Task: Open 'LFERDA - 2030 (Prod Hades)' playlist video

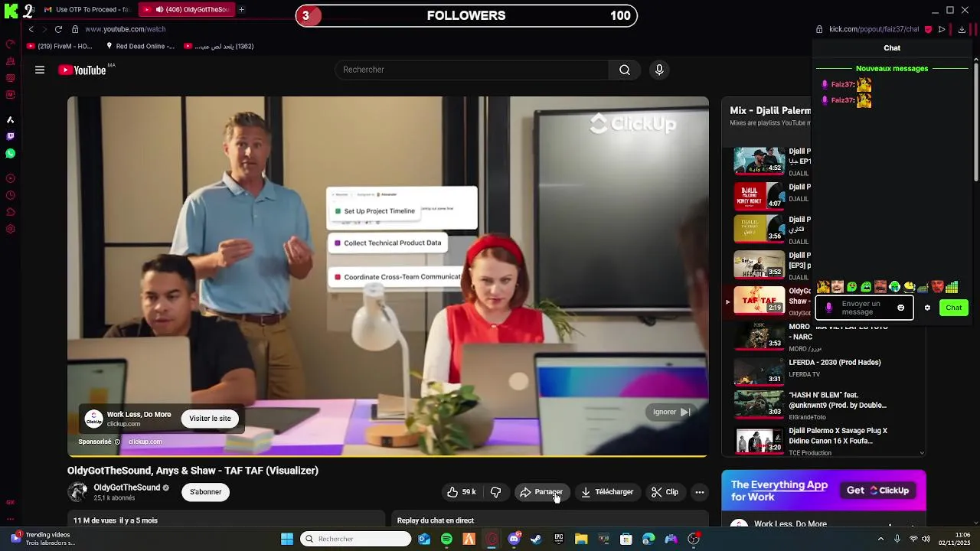Action: 835,362
